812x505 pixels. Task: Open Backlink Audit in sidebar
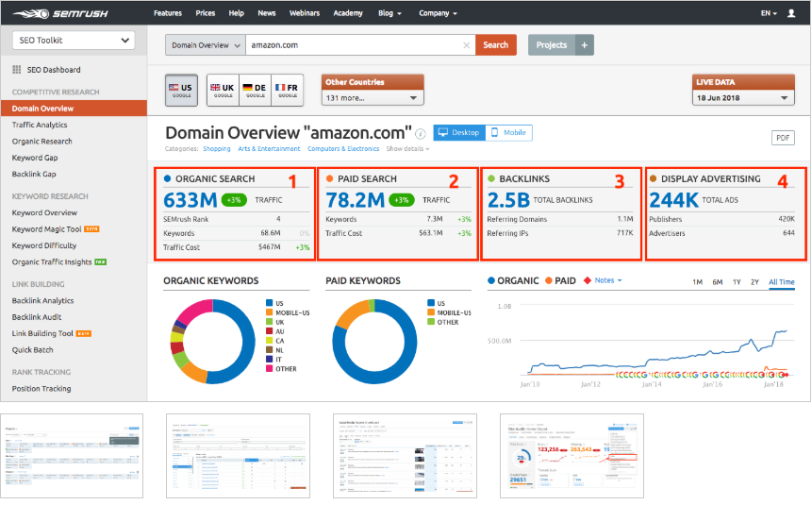[36, 317]
